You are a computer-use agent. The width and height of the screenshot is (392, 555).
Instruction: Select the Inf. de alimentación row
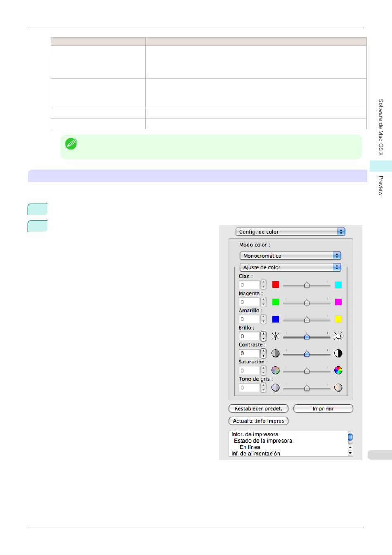point(256,453)
